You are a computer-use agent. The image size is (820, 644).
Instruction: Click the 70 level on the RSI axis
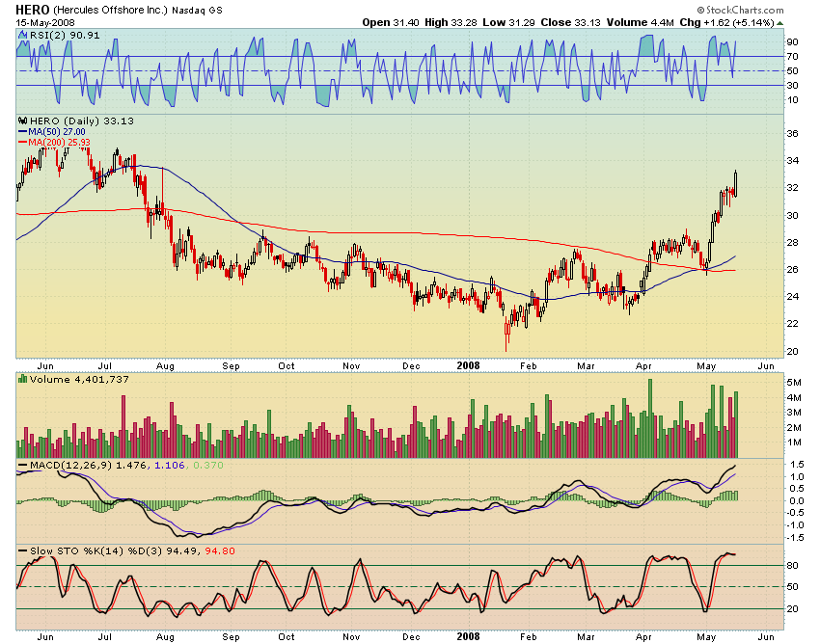coord(792,57)
